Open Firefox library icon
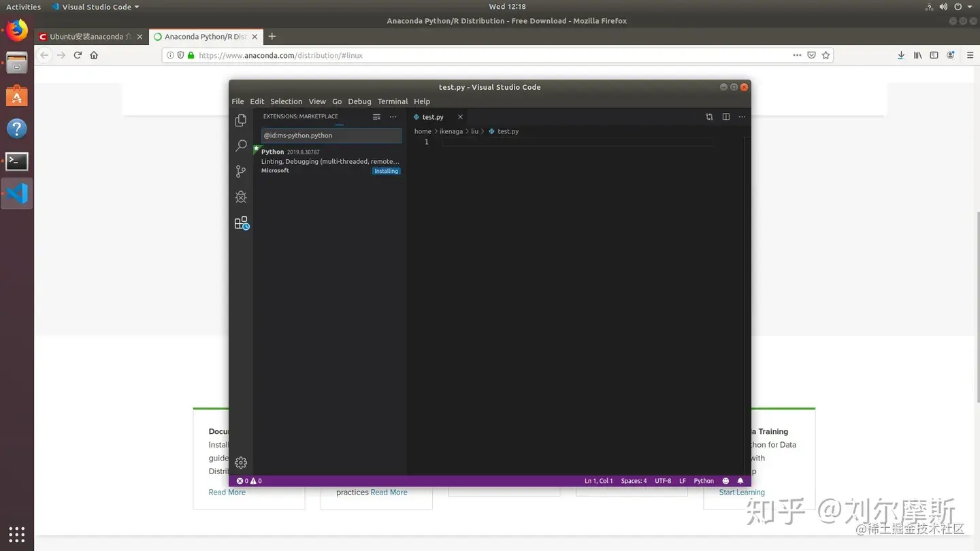The height and width of the screenshot is (551, 980). click(917, 55)
